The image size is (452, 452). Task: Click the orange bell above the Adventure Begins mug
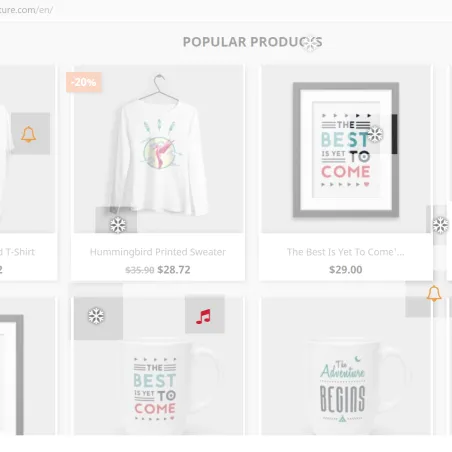[434, 293]
